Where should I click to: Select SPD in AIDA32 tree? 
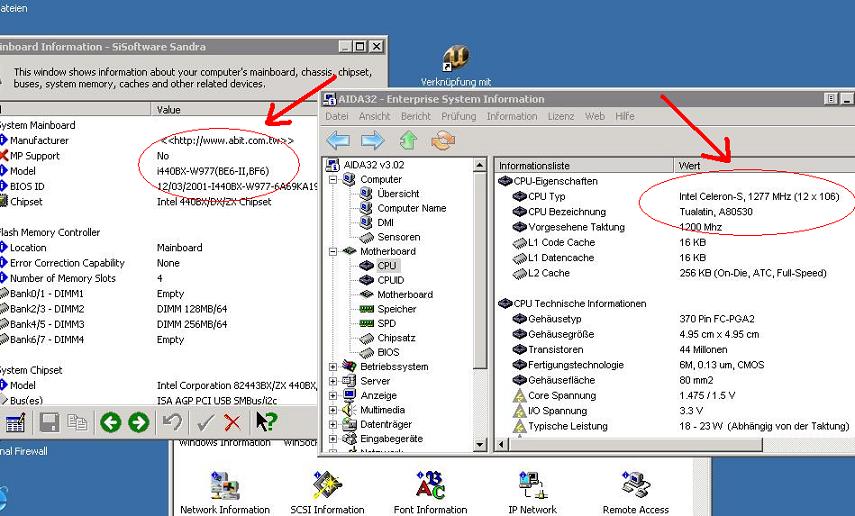pyautogui.click(x=387, y=323)
